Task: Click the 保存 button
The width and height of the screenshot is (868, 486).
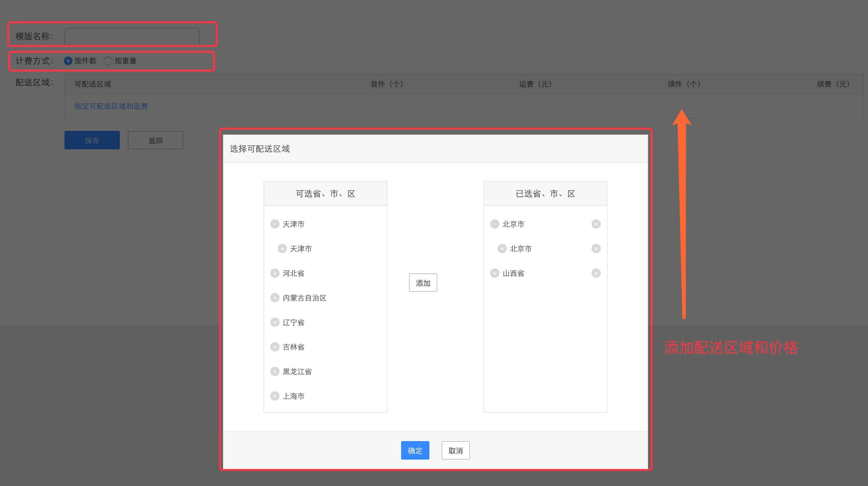Action: point(92,140)
